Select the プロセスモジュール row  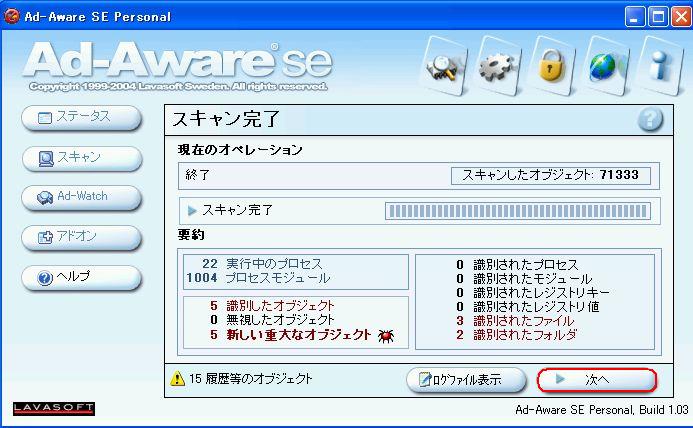coord(258,278)
